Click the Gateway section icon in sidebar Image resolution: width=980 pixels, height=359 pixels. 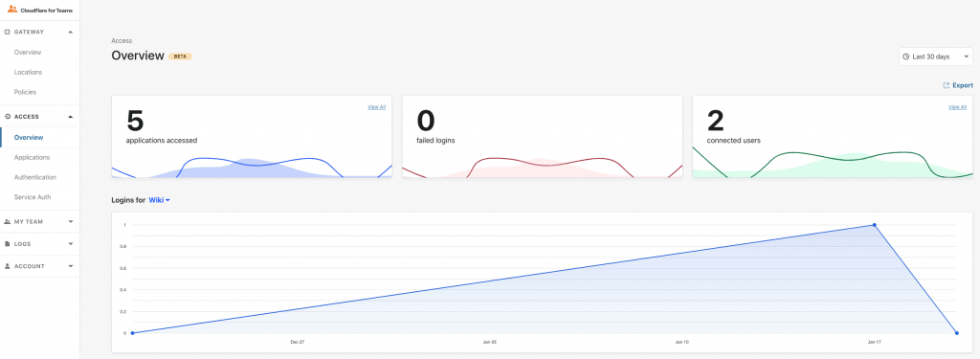click(7, 32)
